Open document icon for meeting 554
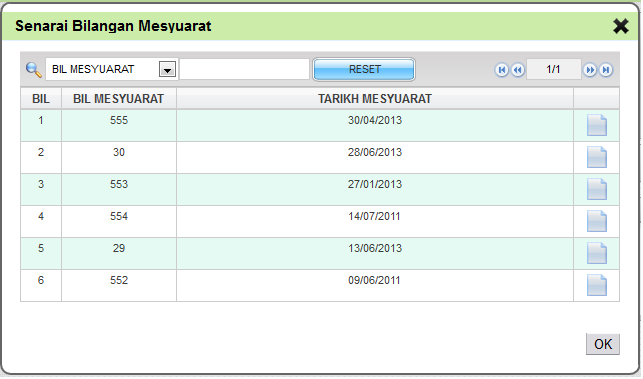Screen dimensions: 643x379 pyautogui.click(x=597, y=221)
